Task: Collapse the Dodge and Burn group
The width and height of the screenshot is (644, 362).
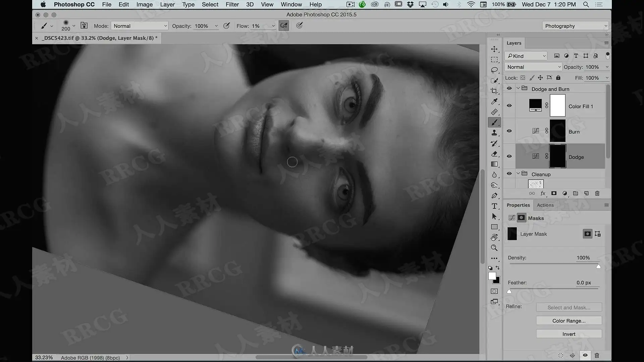Action: pyautogui.click(x=518, y=88)
